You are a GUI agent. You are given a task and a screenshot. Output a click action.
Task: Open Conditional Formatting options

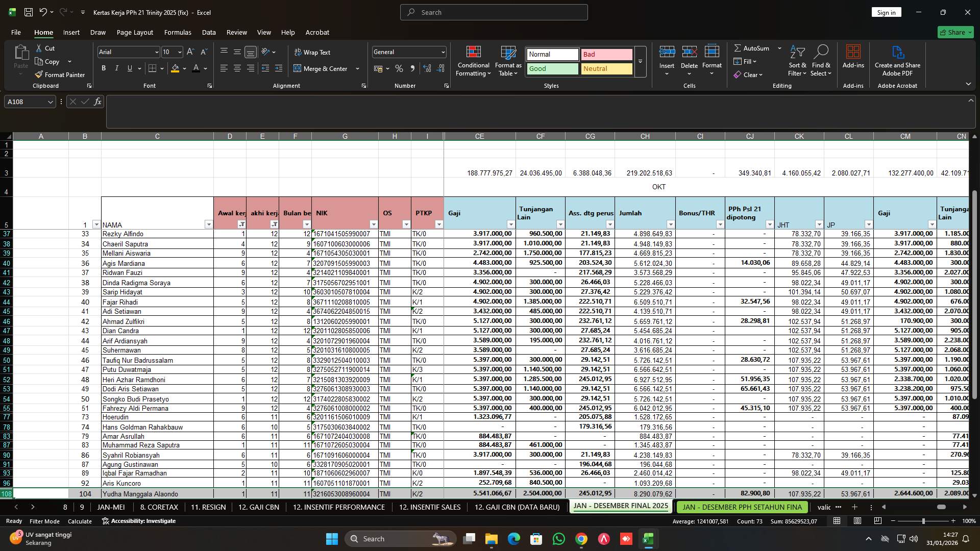(x=473, y=60)
